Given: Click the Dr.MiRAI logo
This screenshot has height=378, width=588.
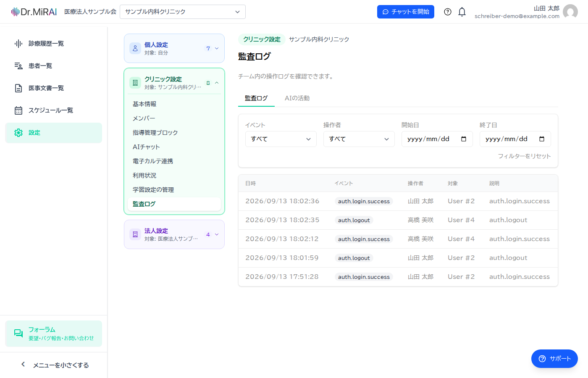Looking at the screenshot, I should [x=34, y=12].
